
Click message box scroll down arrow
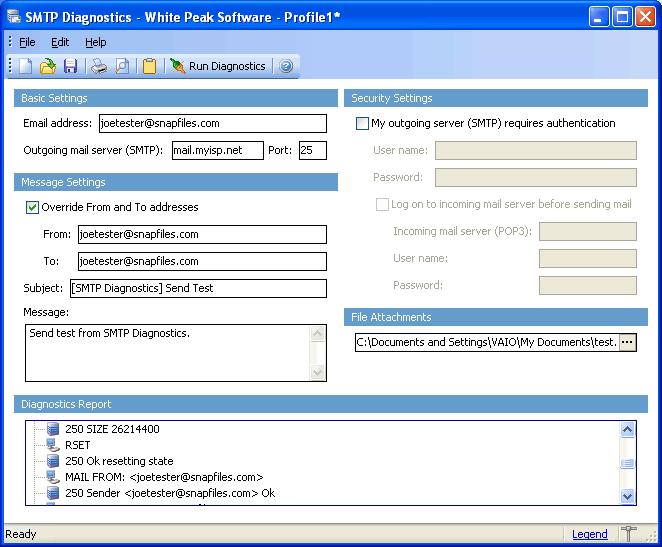tap(317, 372)
